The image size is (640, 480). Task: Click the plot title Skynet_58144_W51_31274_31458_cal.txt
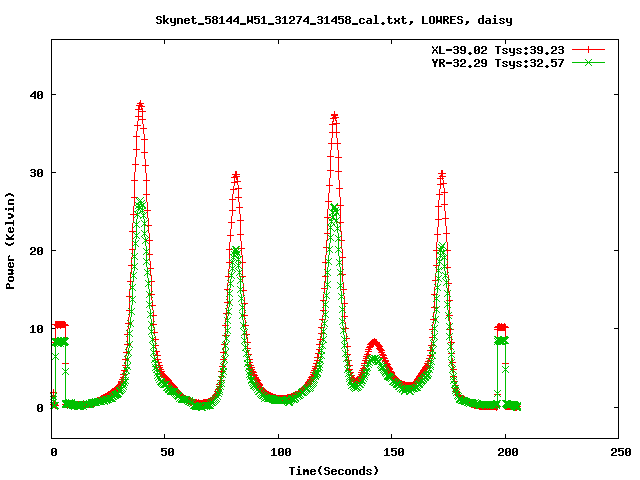[x=334, y=20]
